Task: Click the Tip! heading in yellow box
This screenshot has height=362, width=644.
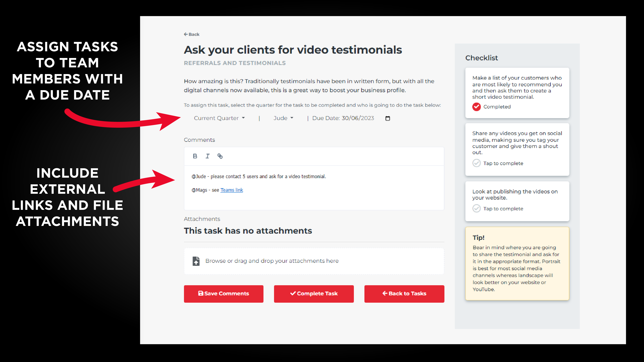Action: pos(478,238)
